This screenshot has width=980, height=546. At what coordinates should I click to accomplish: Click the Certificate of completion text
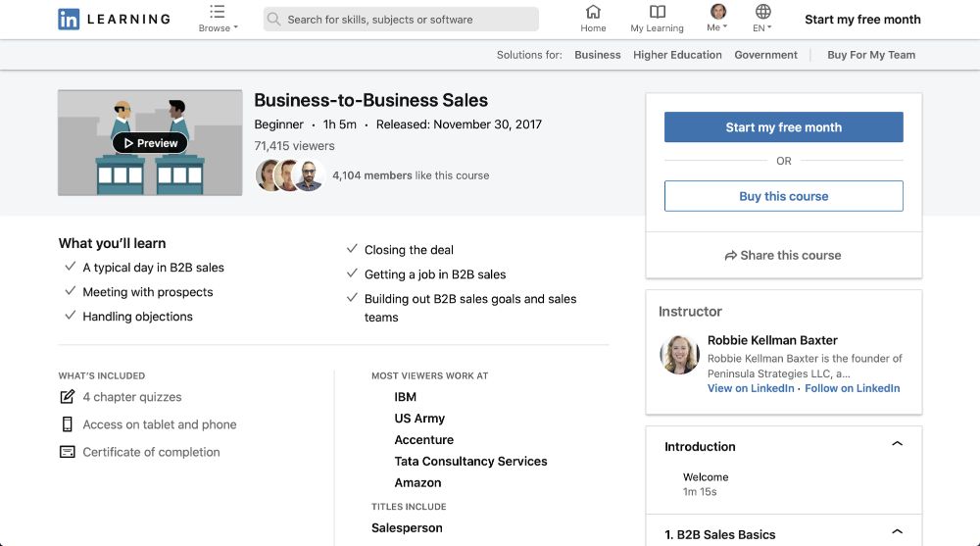point(151,452)
